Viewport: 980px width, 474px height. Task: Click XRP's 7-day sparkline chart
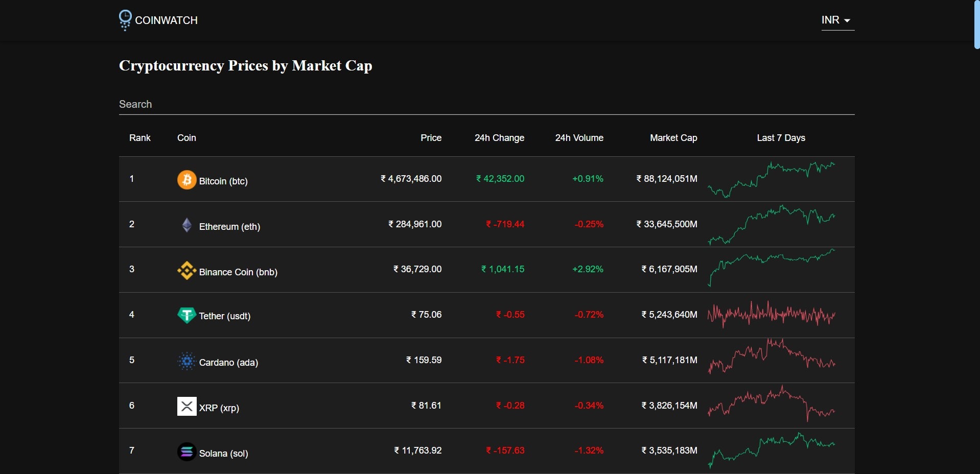pyautogui.click(x=772, y=404)
